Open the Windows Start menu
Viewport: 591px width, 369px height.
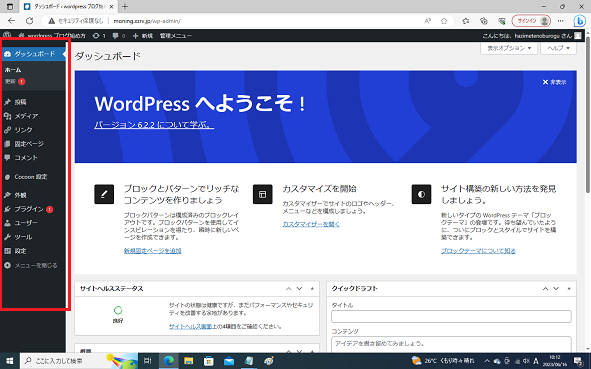pos(9,361)
